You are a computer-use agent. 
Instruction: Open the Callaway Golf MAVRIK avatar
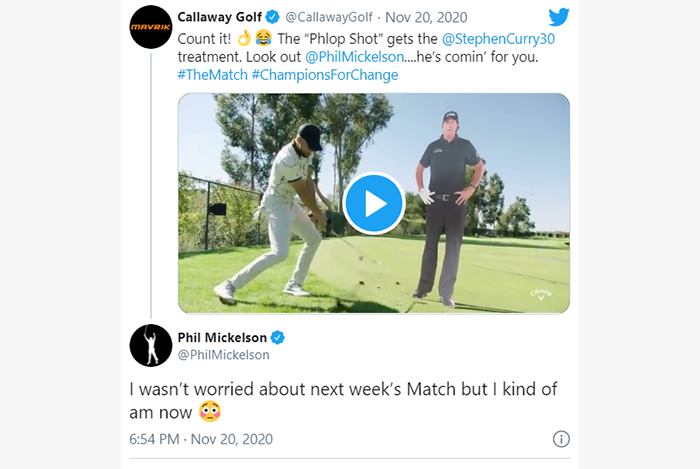[x=151, y=27]
